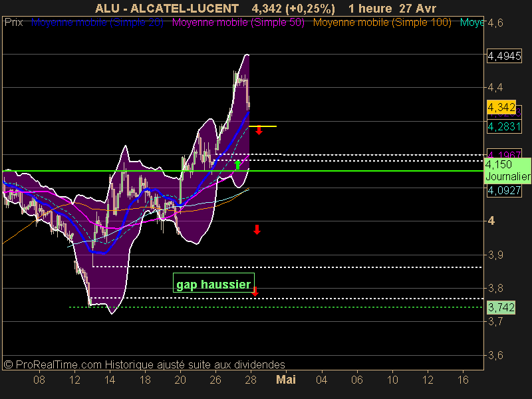Click the 3,9 value on the price axis
532x399 pixels.
pyautogui.click(x=495, y=255)
